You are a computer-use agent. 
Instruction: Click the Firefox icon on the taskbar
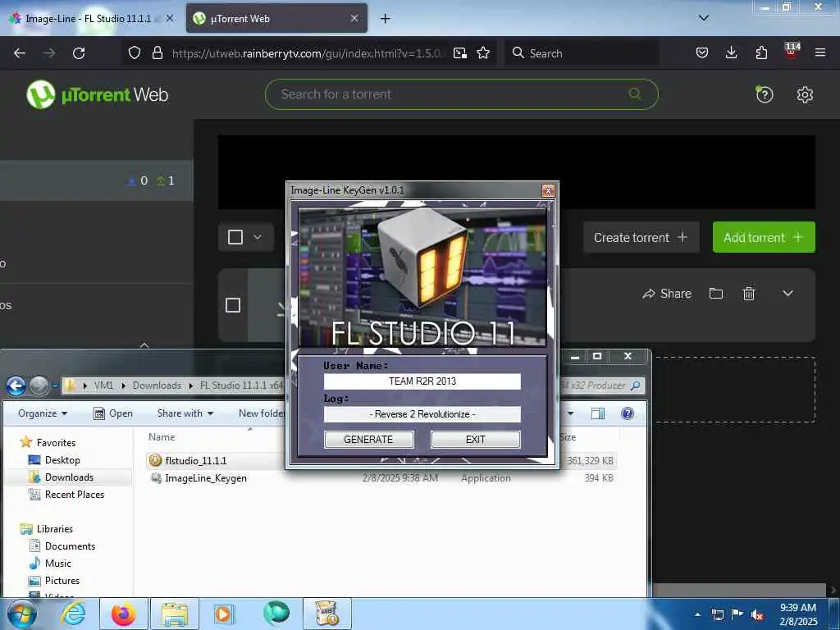pyautogui.click(x=124, y=614)
